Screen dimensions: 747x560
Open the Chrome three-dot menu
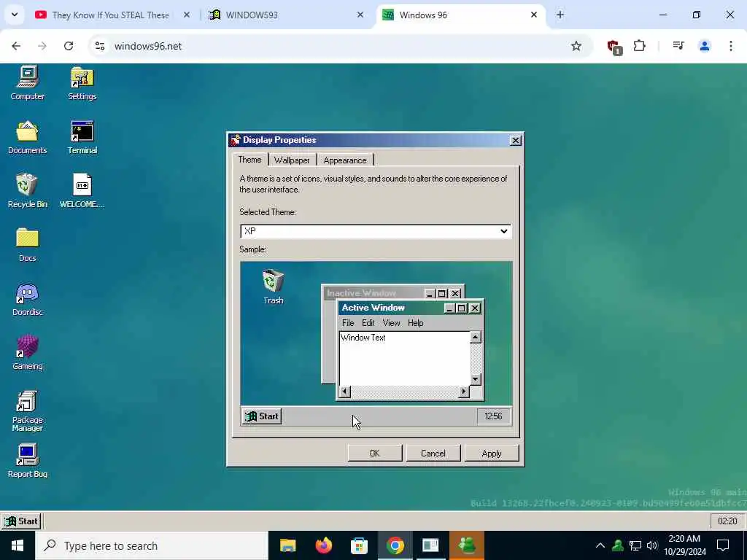730,46
